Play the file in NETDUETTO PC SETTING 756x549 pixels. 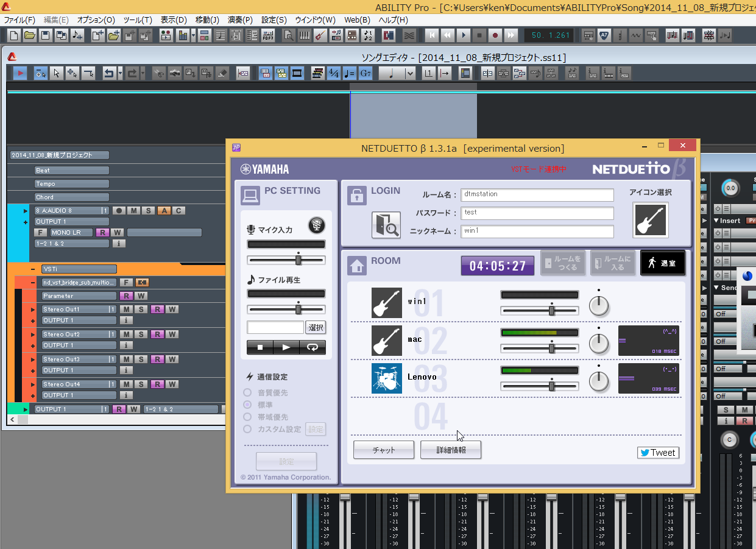pyautogui.click(x=286, y=347)
